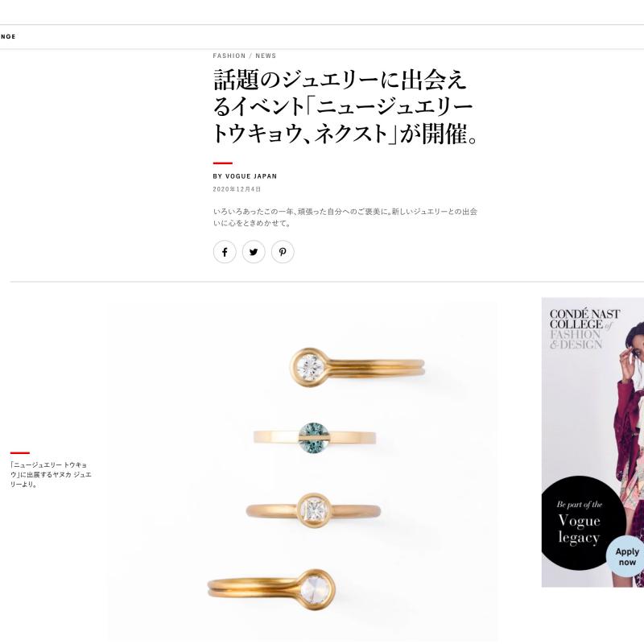Click the model photo in the advertisement
Screen dimensions: 644x644
[630, 411]
